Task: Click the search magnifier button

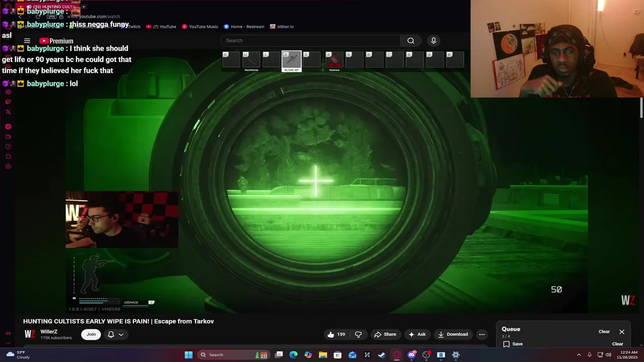Action: click(411, 41)
